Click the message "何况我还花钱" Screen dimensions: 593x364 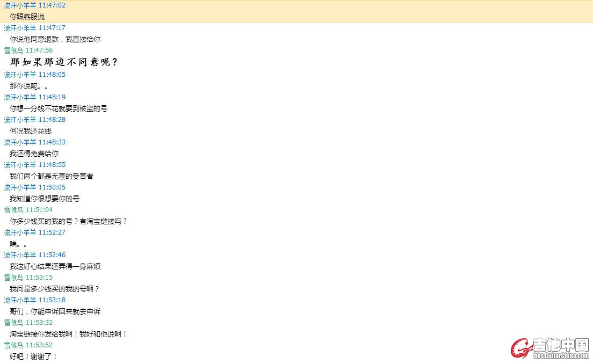click(30, 131)
